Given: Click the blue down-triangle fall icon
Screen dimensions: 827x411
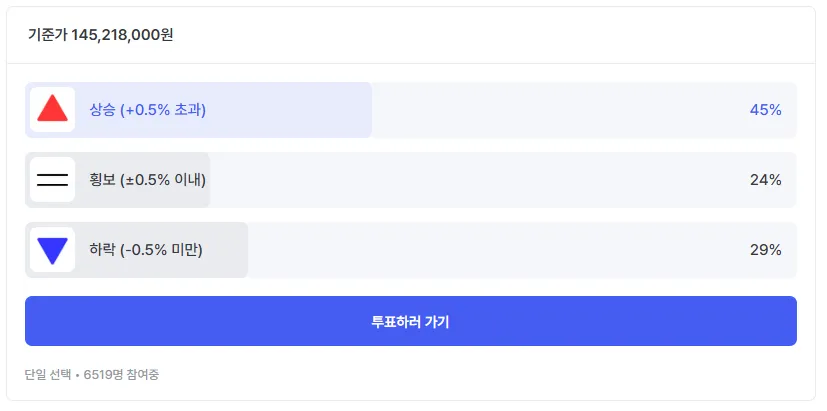Looking at the screenshot, I should (52, 250).
